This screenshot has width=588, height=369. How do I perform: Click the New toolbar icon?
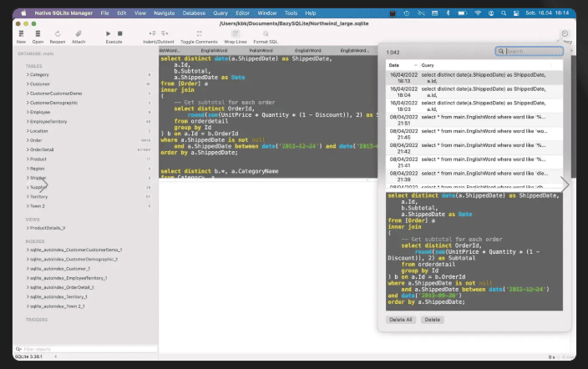point(21,33)
